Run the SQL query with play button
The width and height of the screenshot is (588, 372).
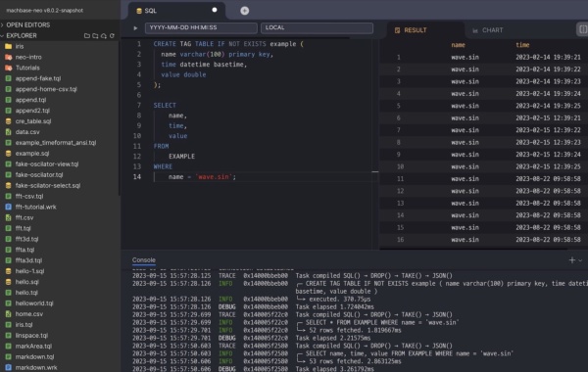[x=135, y=28]
